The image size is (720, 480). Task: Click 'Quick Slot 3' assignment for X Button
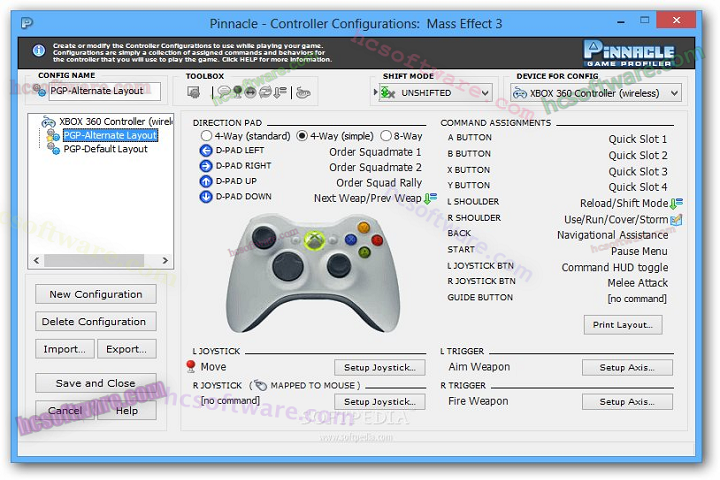(638, 171)
